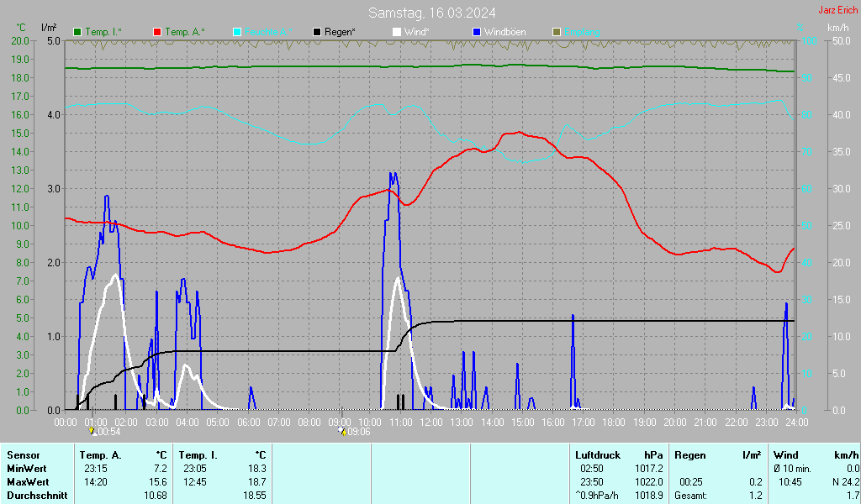Select the Temp. A. column header
The width and height of the screenshot is (861, 504).
pyautogui.click(x=100, y=454)
